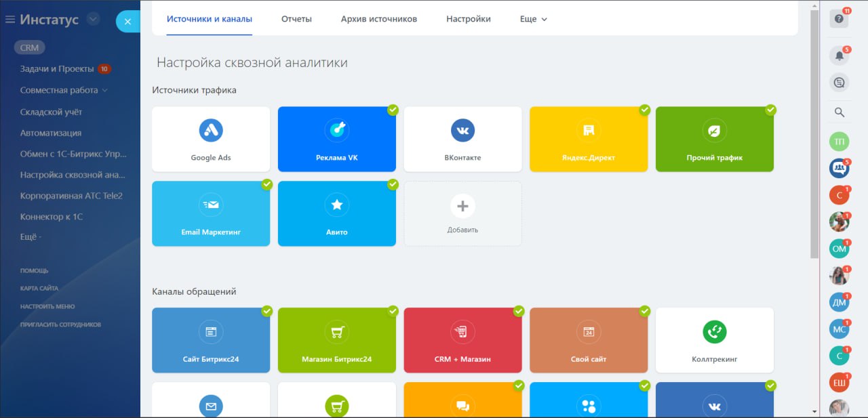Close the slider with the blue X button
This screenshot has width=868, height=418.
coord(127,22)
